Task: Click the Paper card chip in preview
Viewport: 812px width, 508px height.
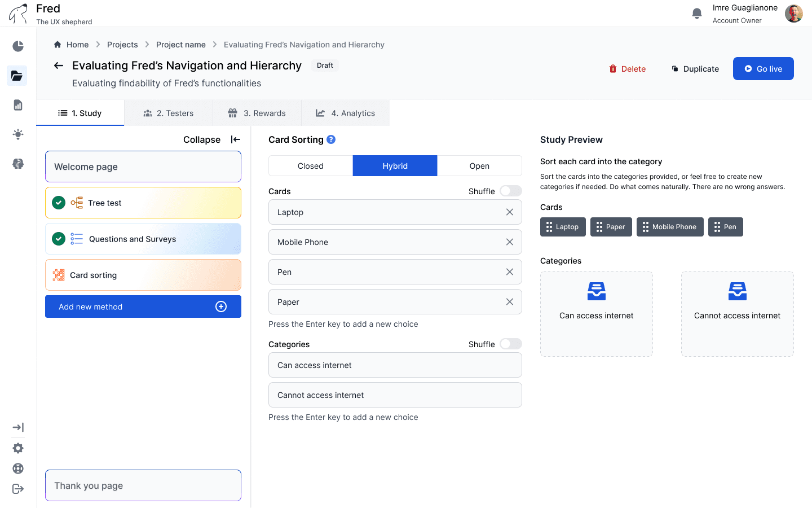Action: (x=611, y=227)
